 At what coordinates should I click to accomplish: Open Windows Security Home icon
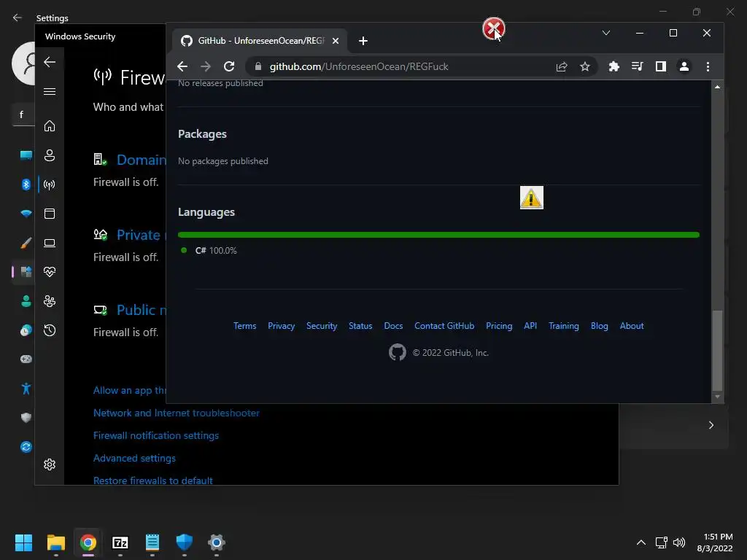[50, 126]
